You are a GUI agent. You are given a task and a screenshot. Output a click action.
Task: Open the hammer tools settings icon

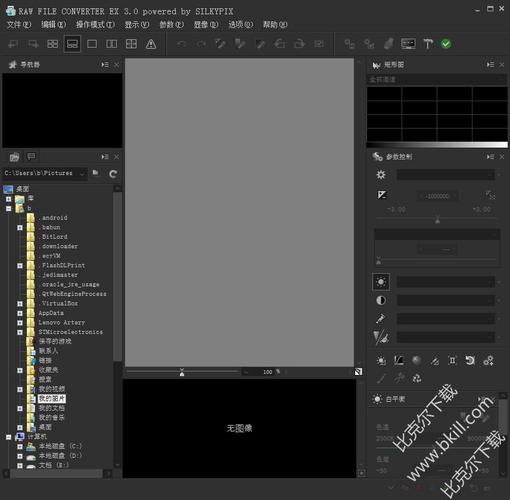[x=428, y=44]
